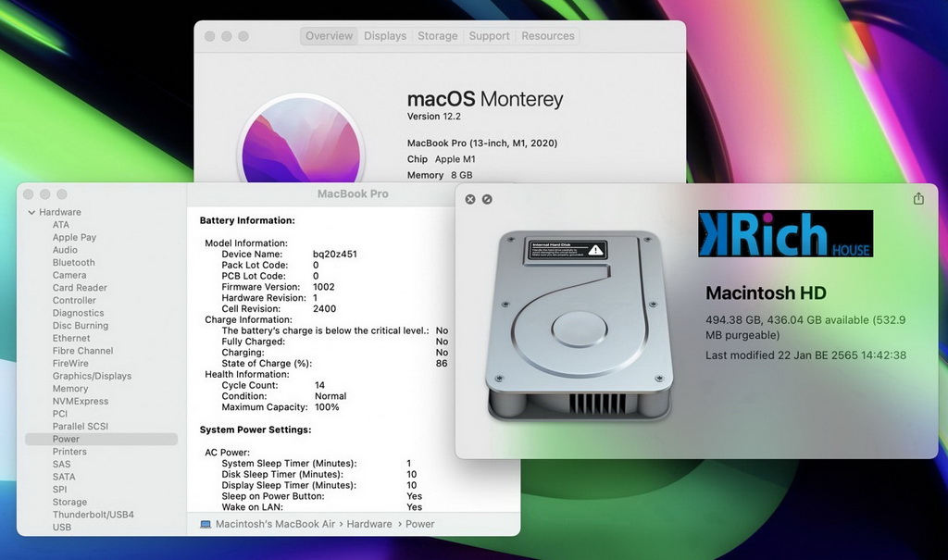Select Card Reader in the sidebar
Screen dimensions: 948x560
[80, 288]
